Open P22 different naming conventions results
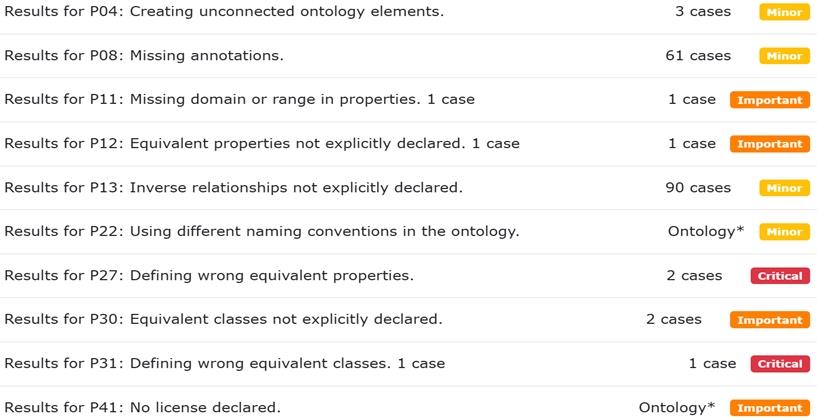This screenshot has height=420, width=817. coord(261,232)
